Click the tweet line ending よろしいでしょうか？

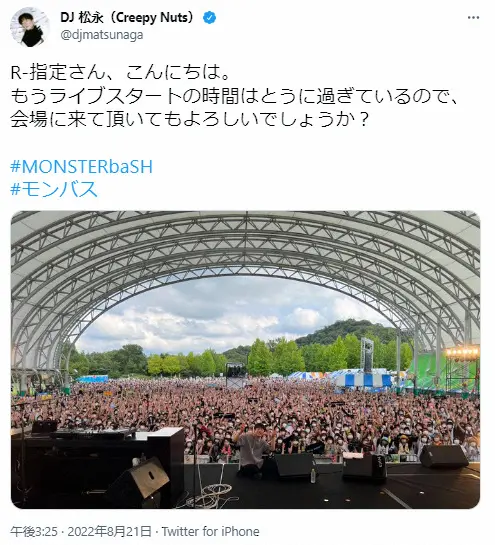[x=189, y=119]
